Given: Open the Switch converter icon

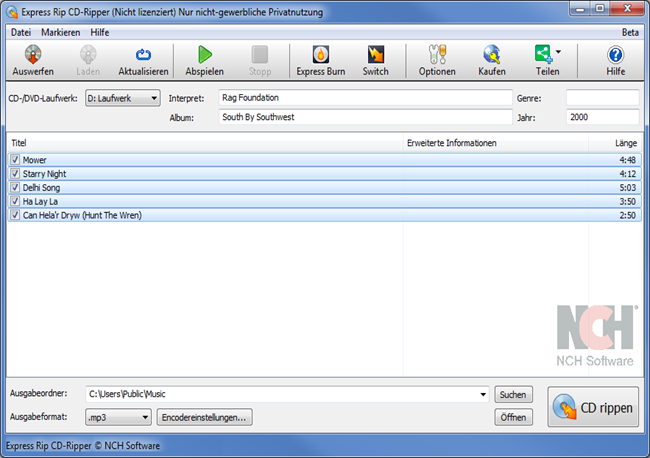Looking at the screenshot, I should click(376, 54).
